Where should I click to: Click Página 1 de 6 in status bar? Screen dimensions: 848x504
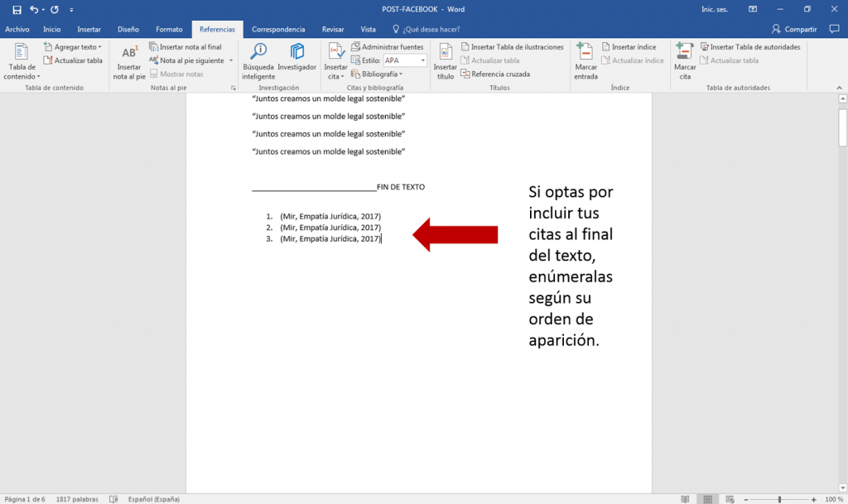tap(25, 499)
